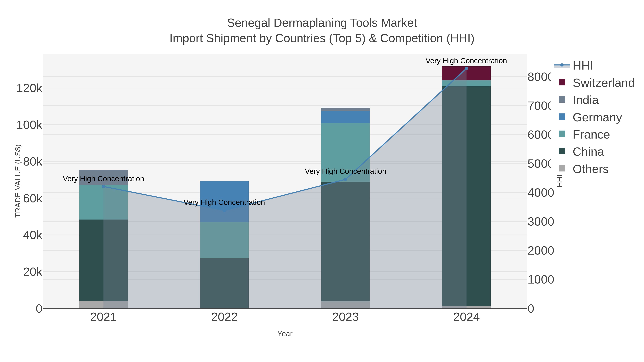Click the Switzerland dark maroon legend swatch
This screenshot has width=644, height=362.
coord(562,82)
